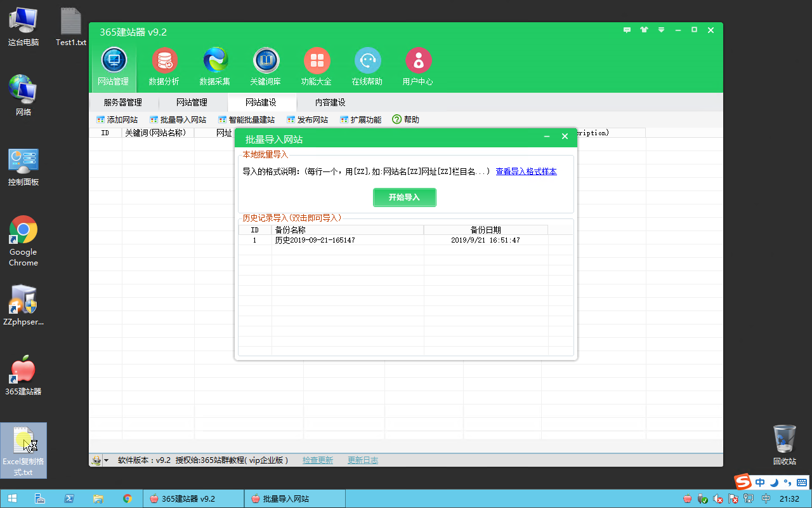
Task: Click the backup date 2019/9/21 16:51:47 cell
Action: (x=485, y=241)
